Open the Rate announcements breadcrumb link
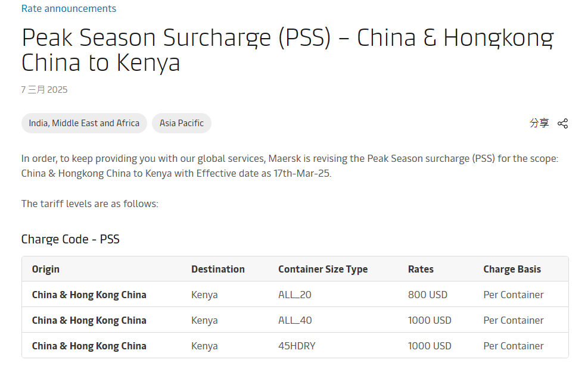588x366 pixels. [x=69, y=8]
